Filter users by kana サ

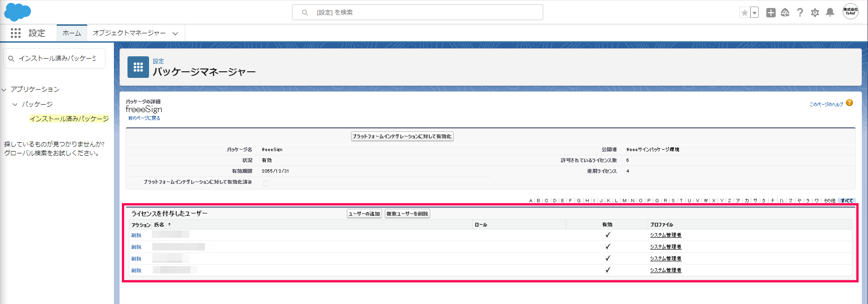click(x=755, y=200)
